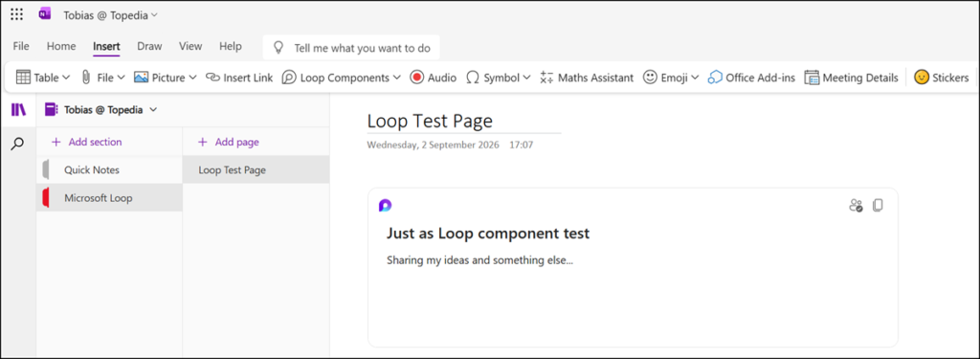This screenshot has width=980, height=359.
Task: Expand the Table dropdown arrow
Action: tap(66, 78)
